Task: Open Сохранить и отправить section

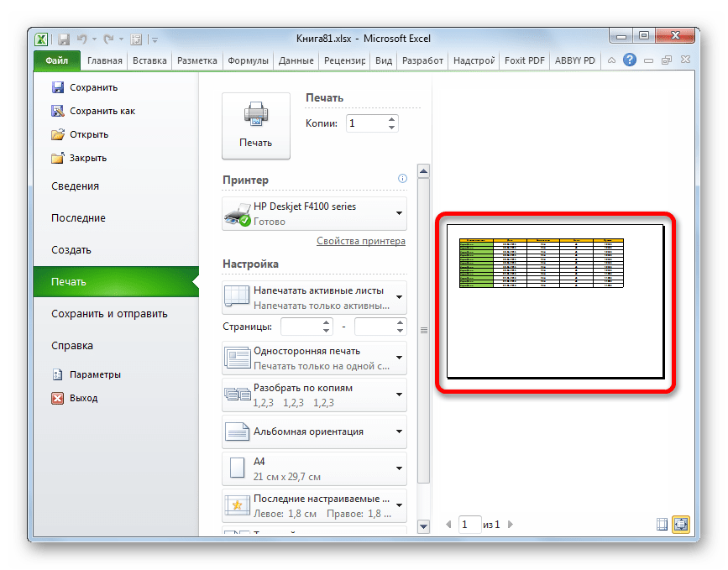Action: 109,314
